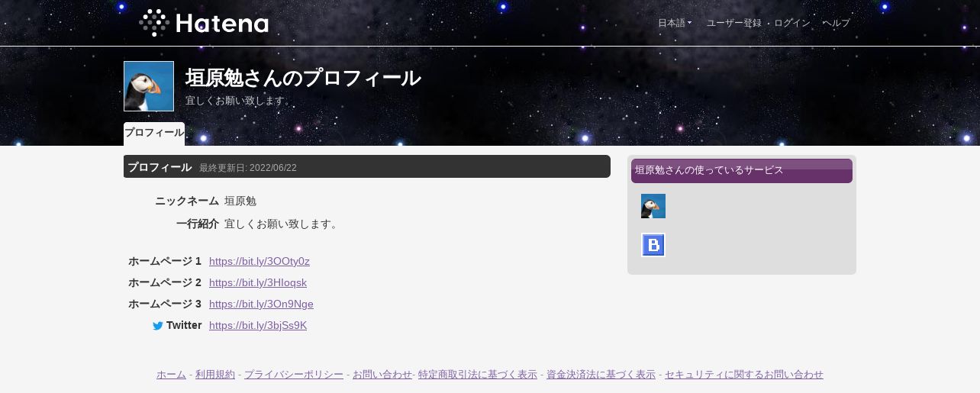
Task: Click the small puffin service icon
Action: pos(653,206)
